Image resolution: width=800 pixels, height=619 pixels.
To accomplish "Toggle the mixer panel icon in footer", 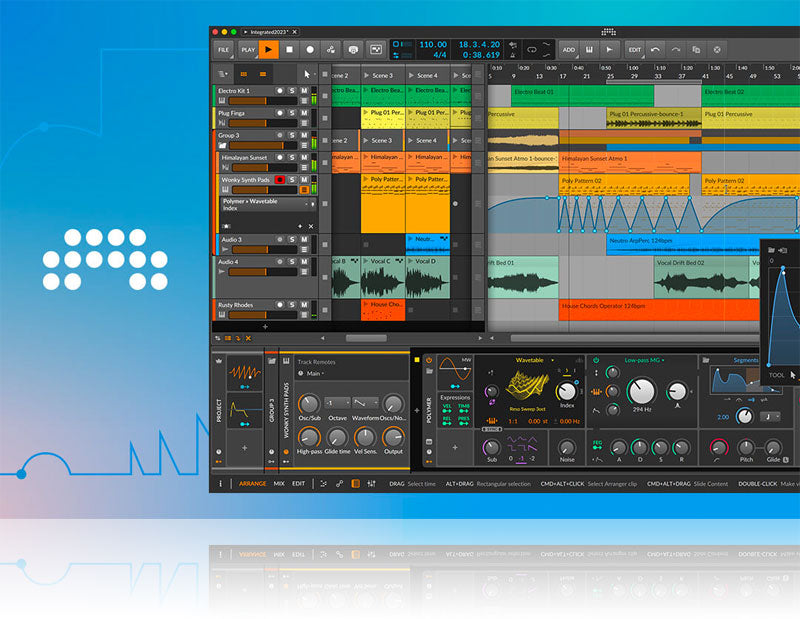I will (371, 484).
